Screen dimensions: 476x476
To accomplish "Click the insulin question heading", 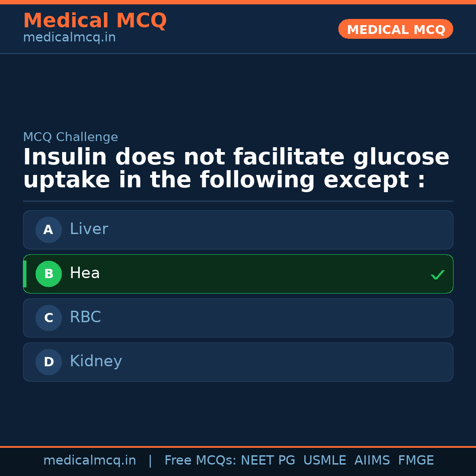I will coord(236,168).
